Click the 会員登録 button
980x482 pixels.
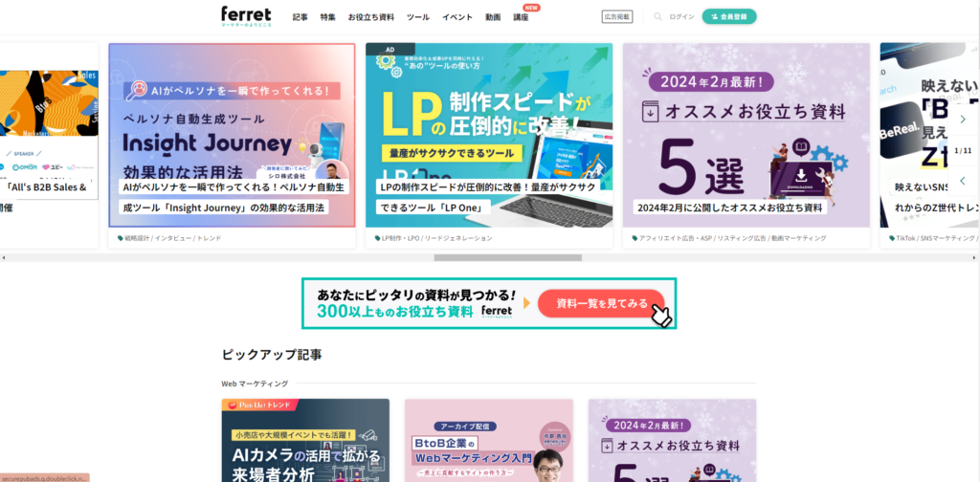tap(728, 17)
